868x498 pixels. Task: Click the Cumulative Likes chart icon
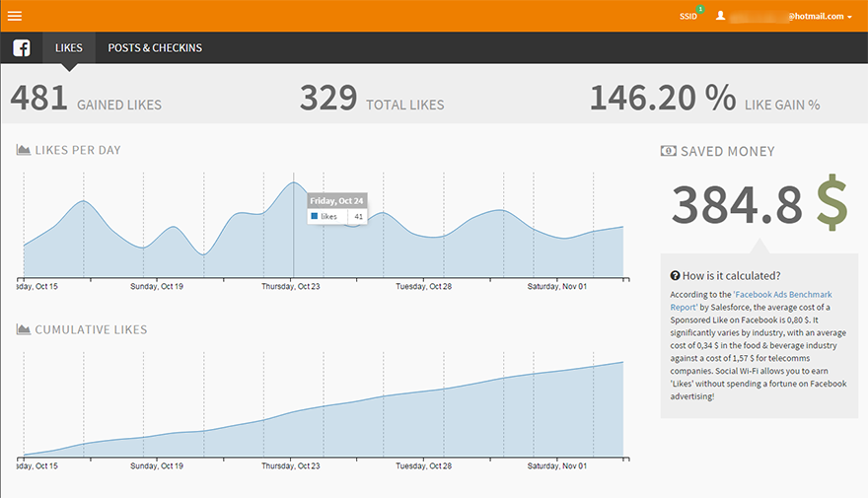coord(24,329)
